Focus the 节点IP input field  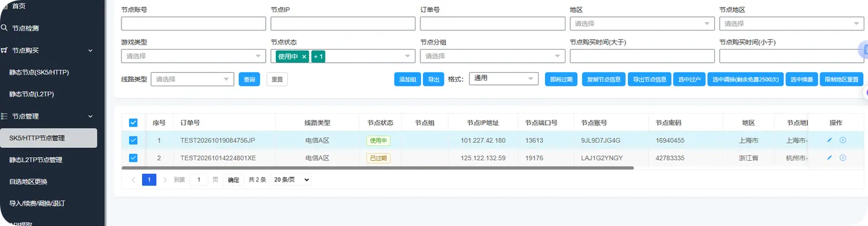click(x=343, y=24)
